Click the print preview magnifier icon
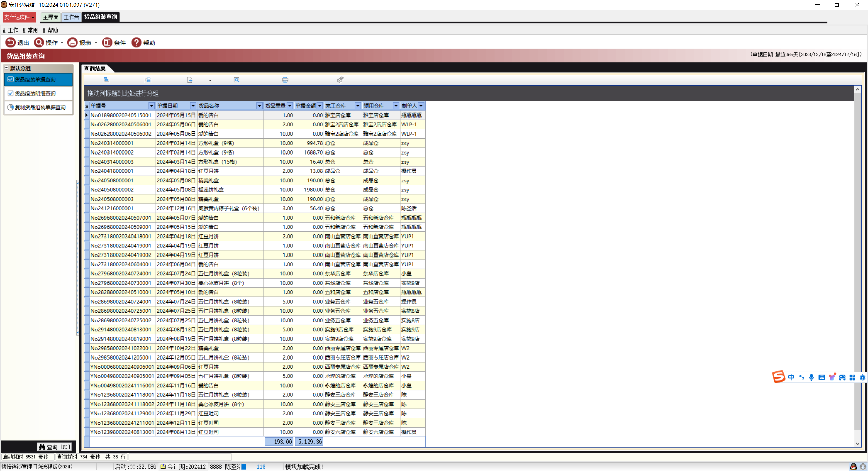868x471 pixels. click(x=236, y=80)
